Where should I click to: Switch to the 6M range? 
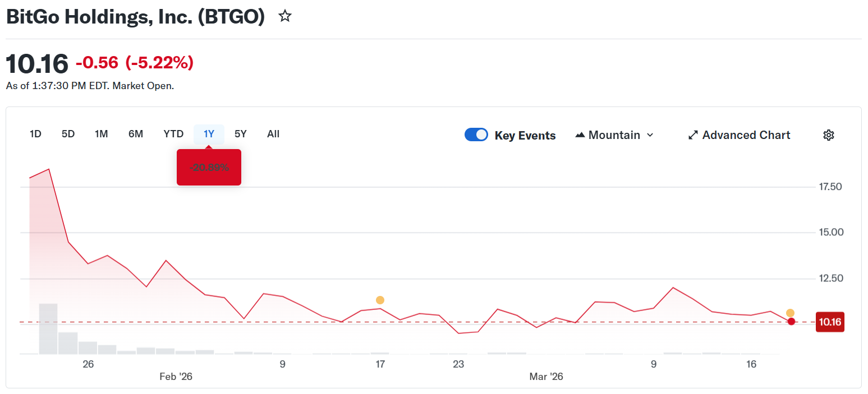(136, 134)
